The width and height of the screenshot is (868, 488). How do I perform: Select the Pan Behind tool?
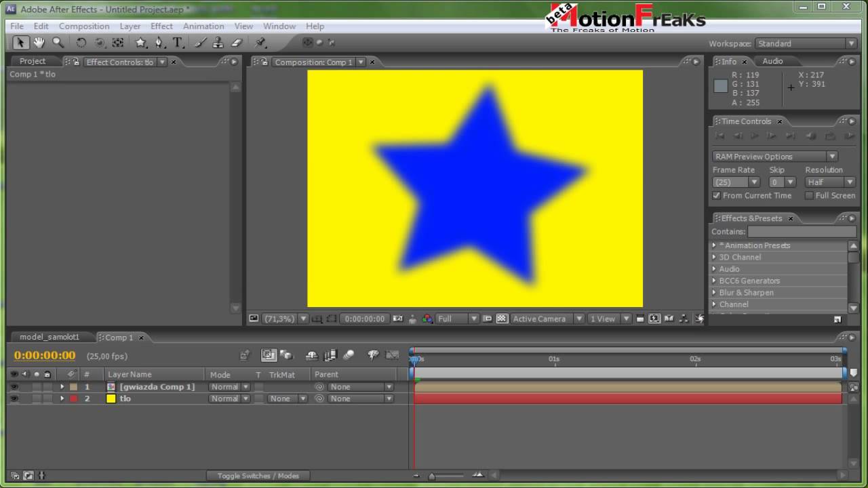pyautogui.click(x=118, y=43)
